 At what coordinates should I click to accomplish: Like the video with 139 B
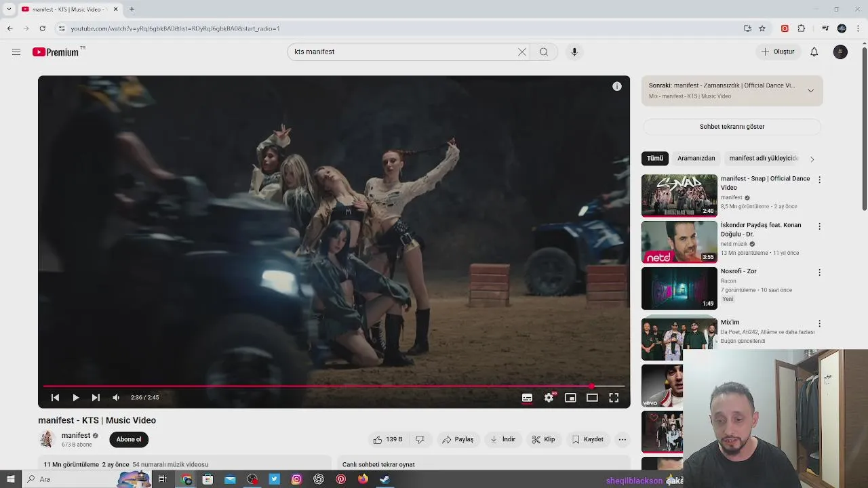tap(388, 439)
